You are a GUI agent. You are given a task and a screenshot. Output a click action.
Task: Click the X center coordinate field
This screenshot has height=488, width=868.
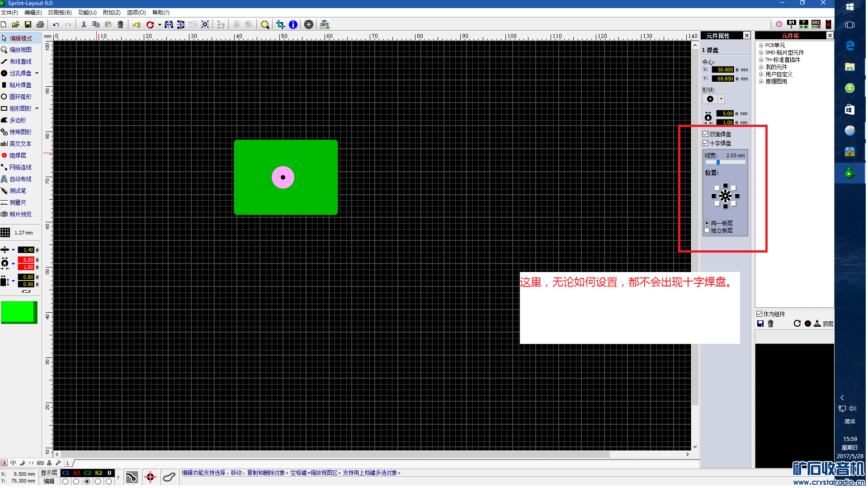(723, 70)
